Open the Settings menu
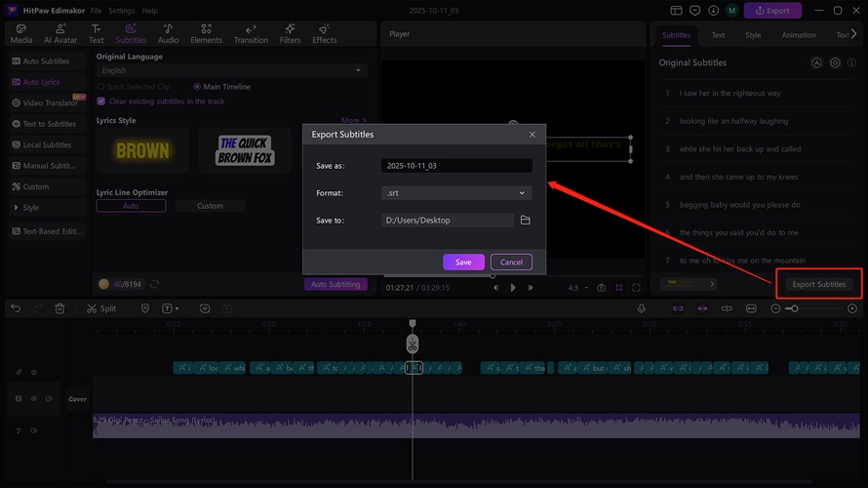This screenshot has width=868, height=488. click(121, 11)
